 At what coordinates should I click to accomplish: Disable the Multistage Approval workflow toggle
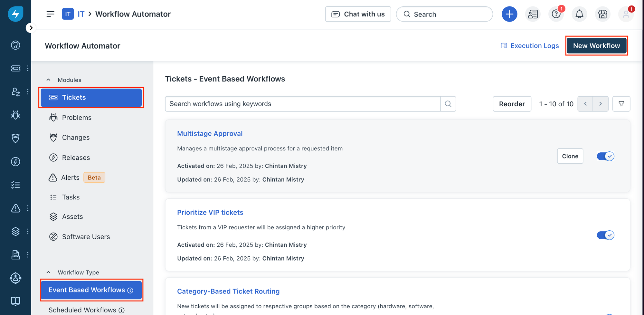pos(605,156)
